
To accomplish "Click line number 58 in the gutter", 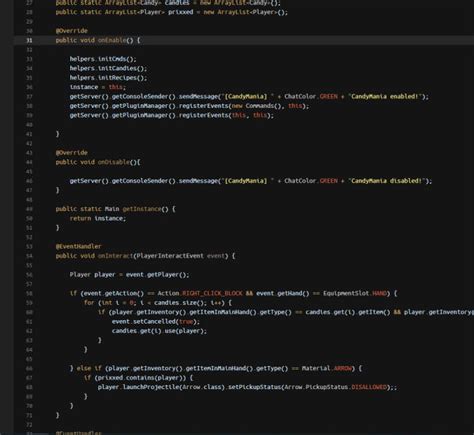I will pos(29,294).
